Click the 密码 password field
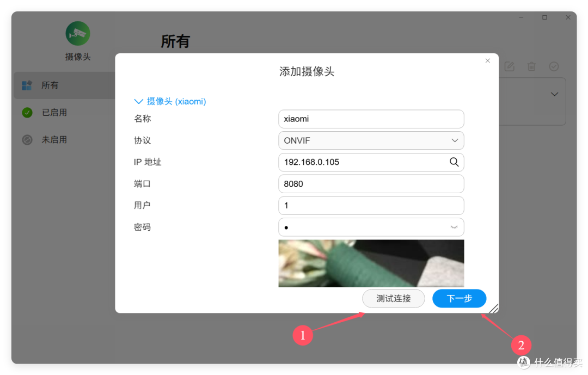The height and width of the screenshot is (375, 588). pyautogui.click(x=371, y=228)
